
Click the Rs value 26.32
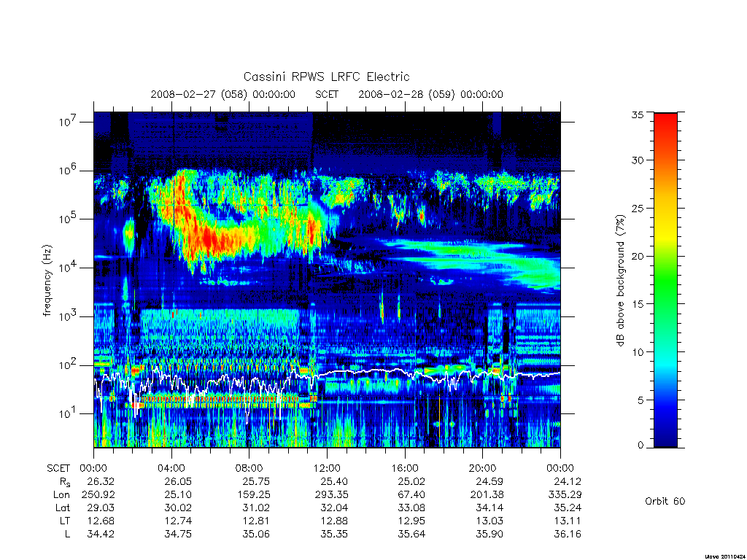click(101, 481)
